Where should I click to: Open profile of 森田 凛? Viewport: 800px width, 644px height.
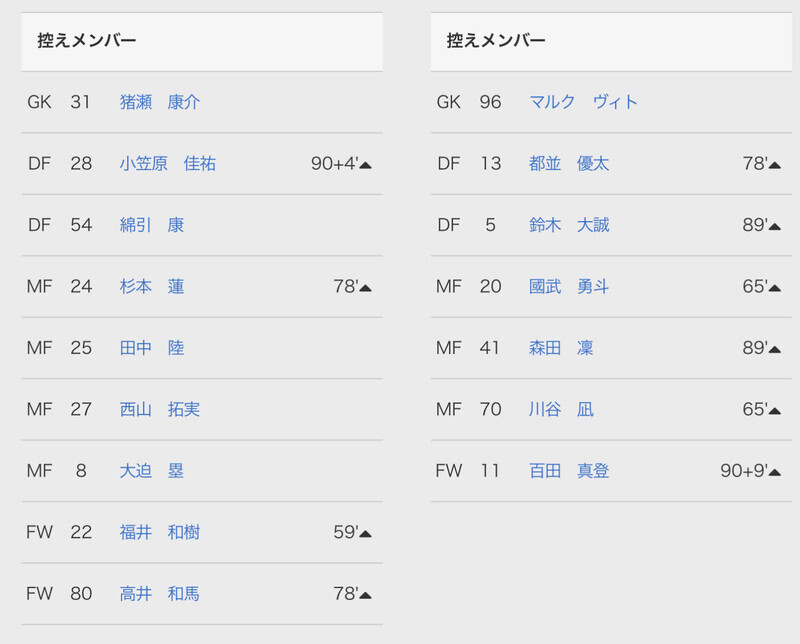(561, 348)
